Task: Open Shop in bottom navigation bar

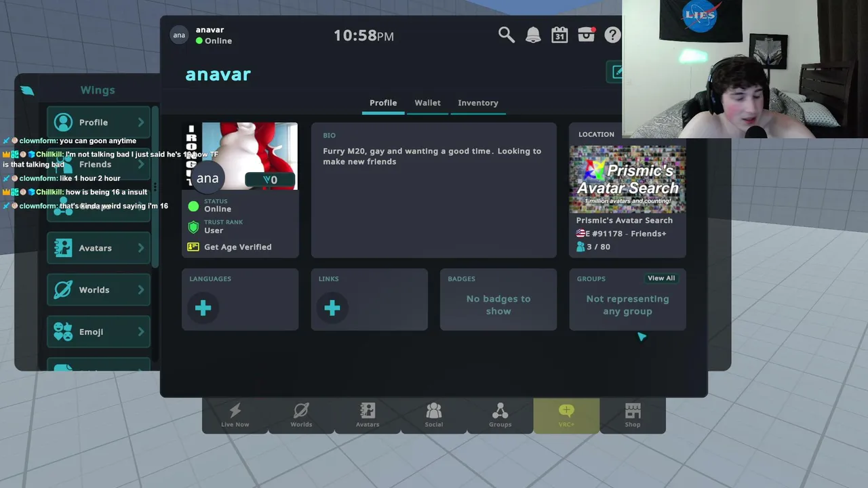Action: pyautogui.click(x=633, y=415)
